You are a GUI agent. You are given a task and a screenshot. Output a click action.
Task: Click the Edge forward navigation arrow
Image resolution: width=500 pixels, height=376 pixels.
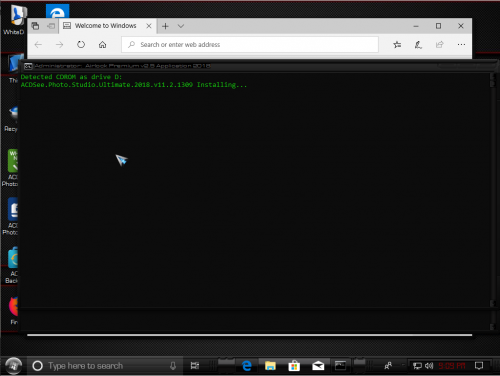coord(59,45)
